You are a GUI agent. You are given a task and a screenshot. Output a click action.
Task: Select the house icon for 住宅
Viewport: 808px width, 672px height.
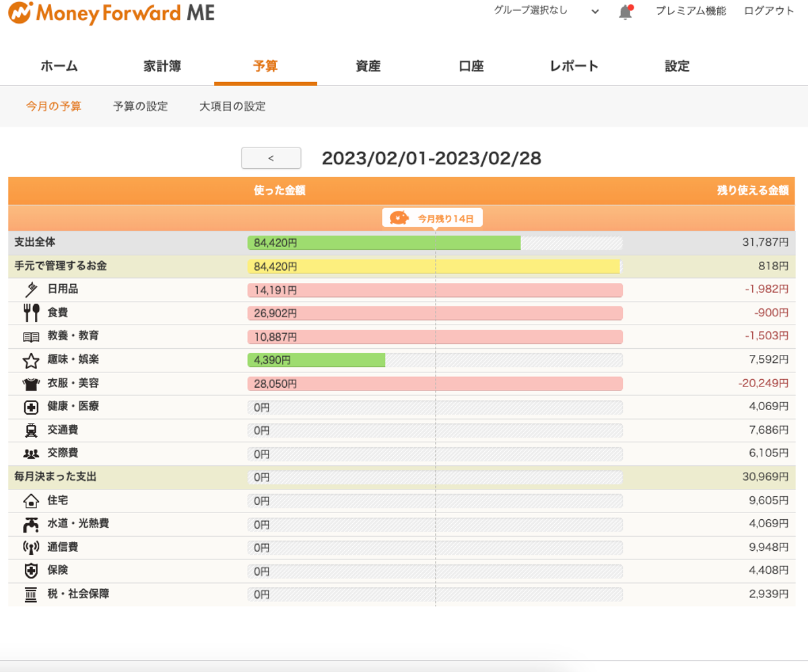click(30, 500)
